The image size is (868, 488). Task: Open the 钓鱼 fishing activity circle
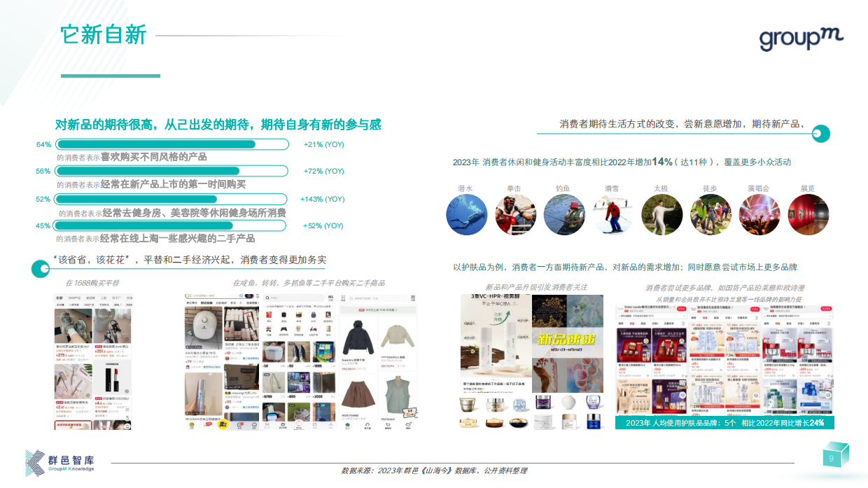click(x=564, y=214)
